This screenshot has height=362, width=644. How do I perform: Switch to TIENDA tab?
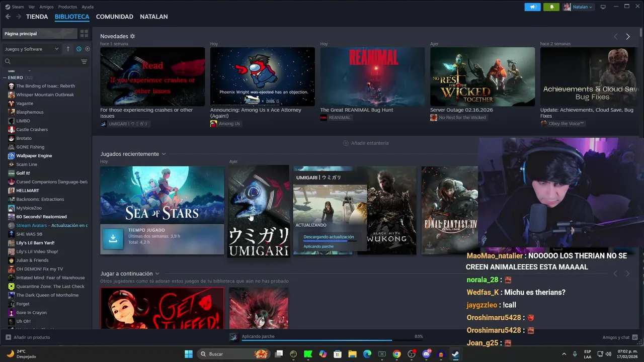click(x=37, y=17)
